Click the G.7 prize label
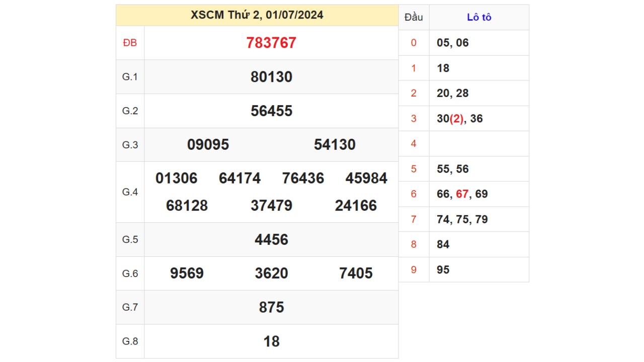The height and width of the screenshot is (362, 644). [130, 307]
